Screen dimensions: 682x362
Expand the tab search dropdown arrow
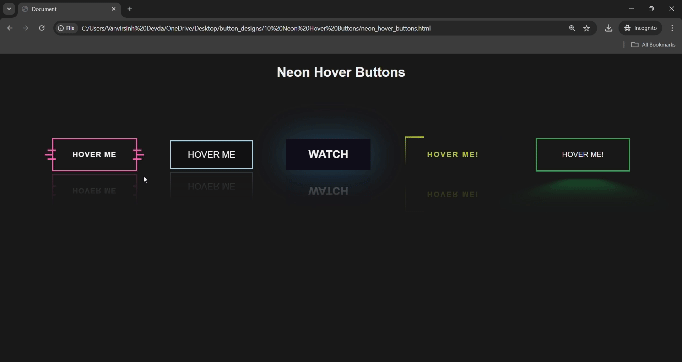coord(9,9)
